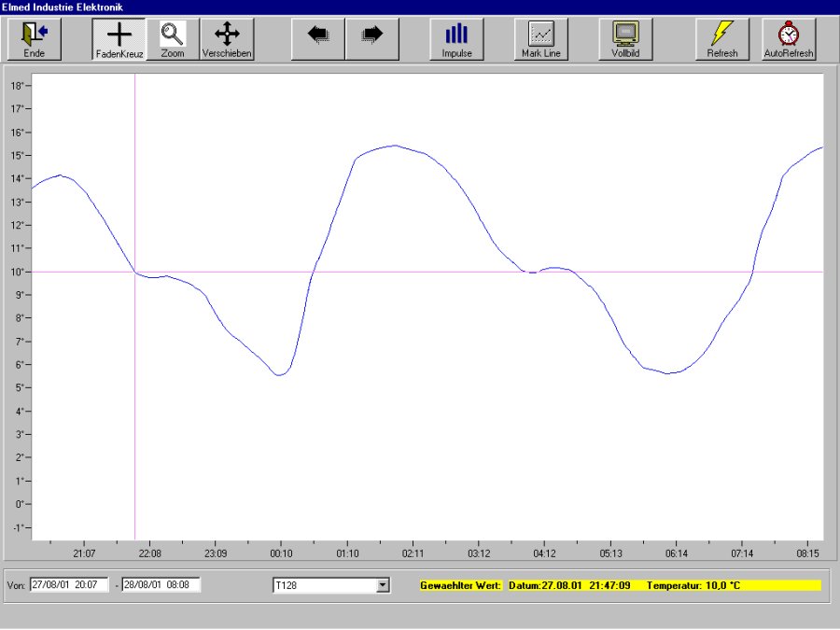Click the curve peak near 02:11
840x630 pixels.
395,146
